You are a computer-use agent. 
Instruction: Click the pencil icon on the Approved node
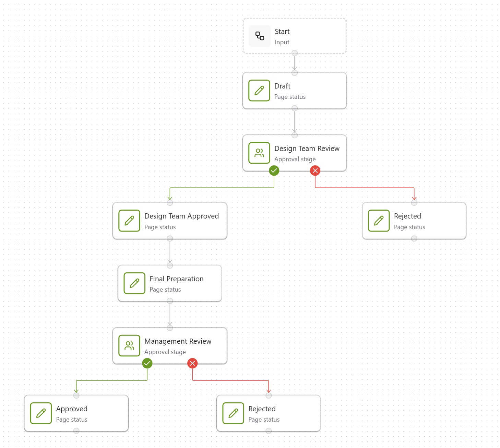[41, 413]
